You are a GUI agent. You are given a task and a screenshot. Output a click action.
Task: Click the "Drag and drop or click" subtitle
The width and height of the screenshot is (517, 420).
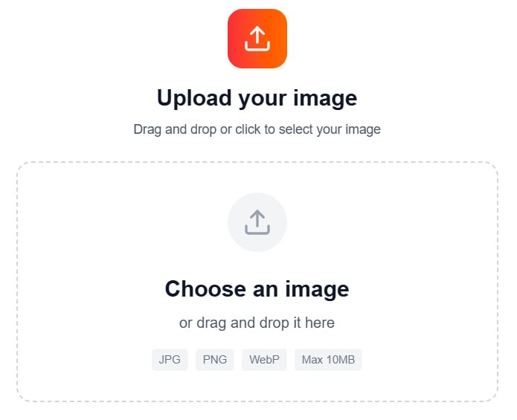click(257, 129)
